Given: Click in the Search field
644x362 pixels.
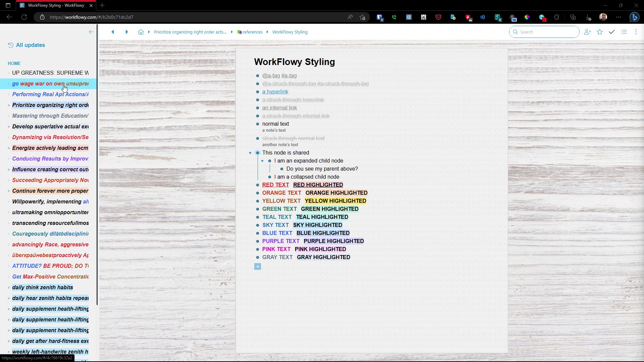Looking at the screenshot, I should pyautogui.click(x=544, y=32).
